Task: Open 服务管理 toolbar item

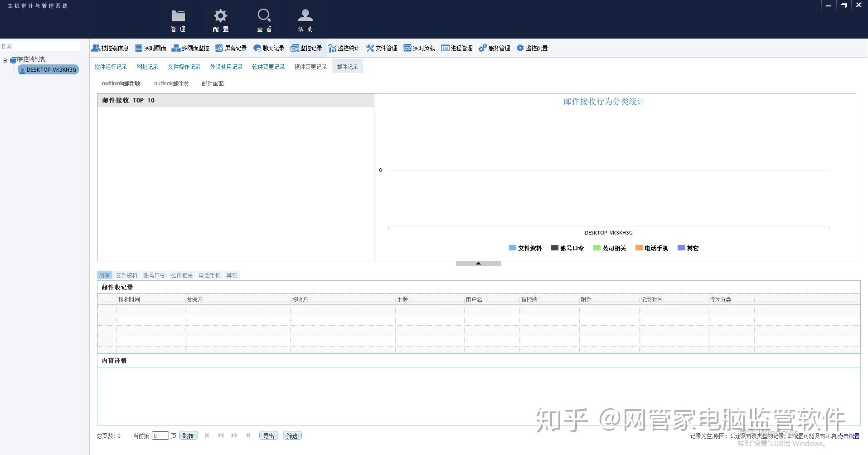Action: pyautogui.click(x=495, y=48)
